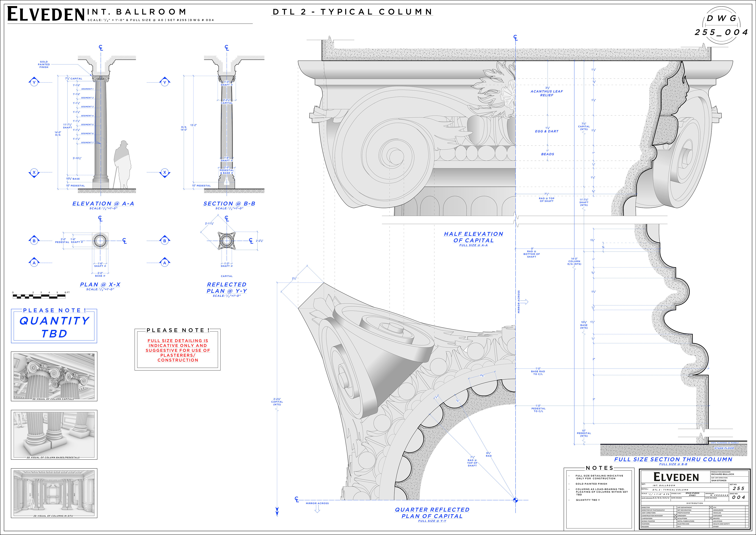
Task: Uncheck the Carpenters distribution checkbox
Action: [675, 518]
